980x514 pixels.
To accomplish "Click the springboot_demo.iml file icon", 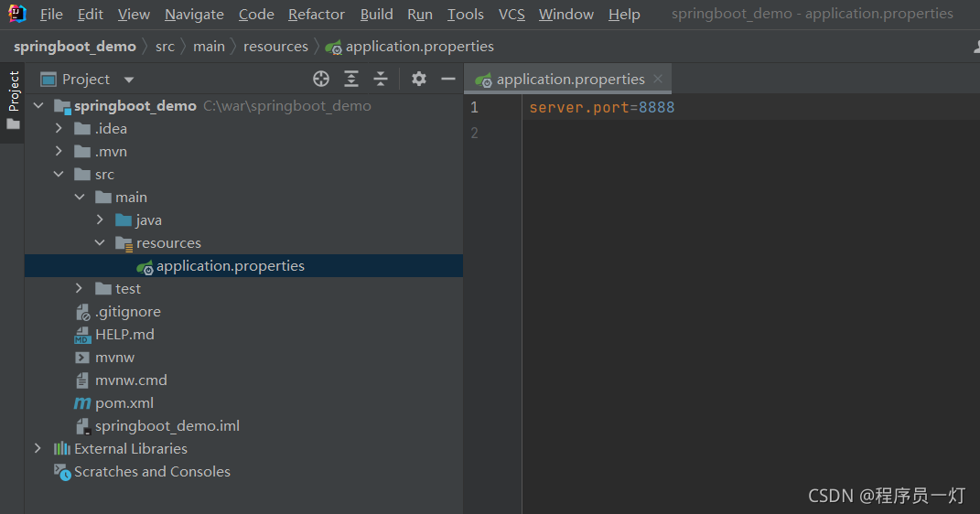I will (83, 426).
